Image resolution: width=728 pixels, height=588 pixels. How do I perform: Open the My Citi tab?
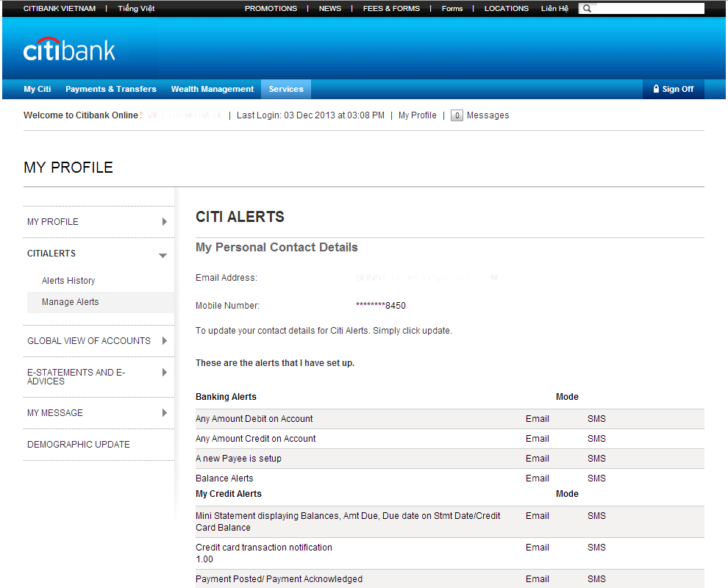38,89
